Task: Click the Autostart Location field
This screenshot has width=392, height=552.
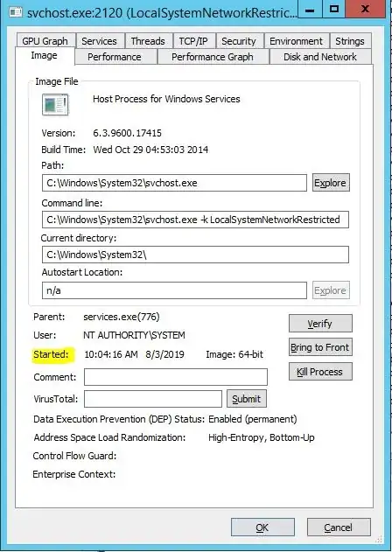Action: point(174,290)
